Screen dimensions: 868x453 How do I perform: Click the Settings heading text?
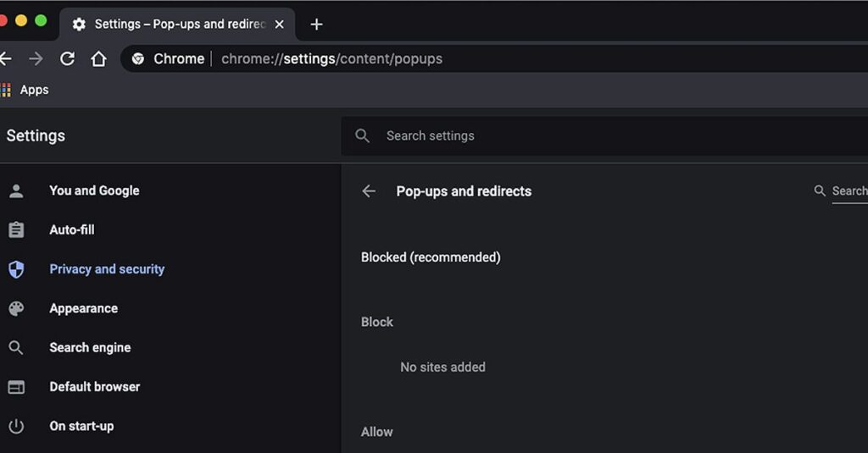click(x=36, y=135)
